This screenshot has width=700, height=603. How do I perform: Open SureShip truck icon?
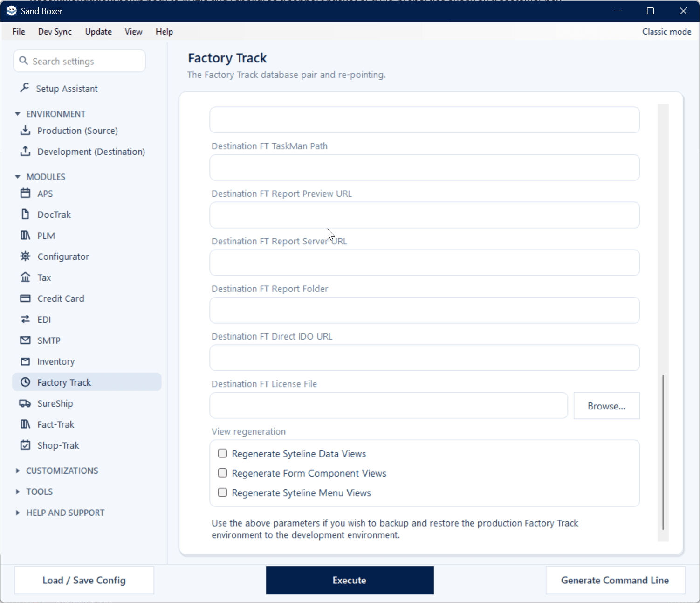(26, 403)
